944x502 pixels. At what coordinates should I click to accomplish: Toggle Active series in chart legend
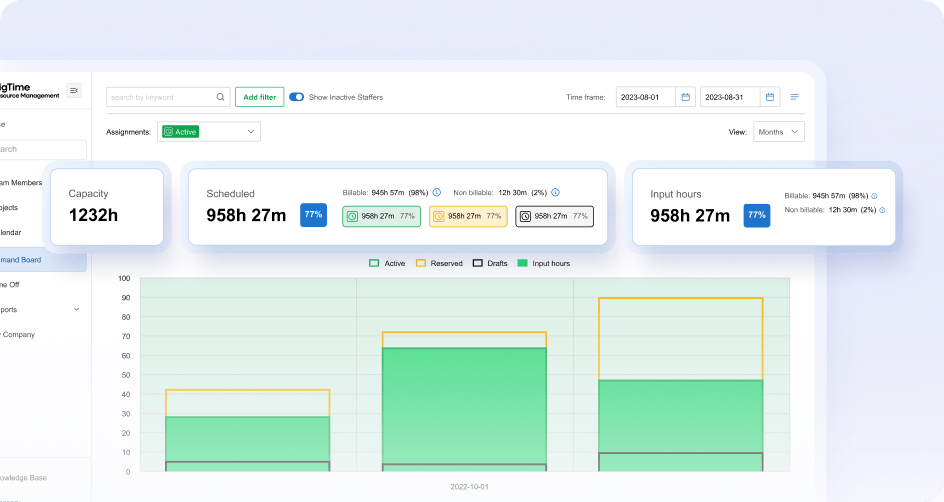pyautogui.click(x=387, y=264)
